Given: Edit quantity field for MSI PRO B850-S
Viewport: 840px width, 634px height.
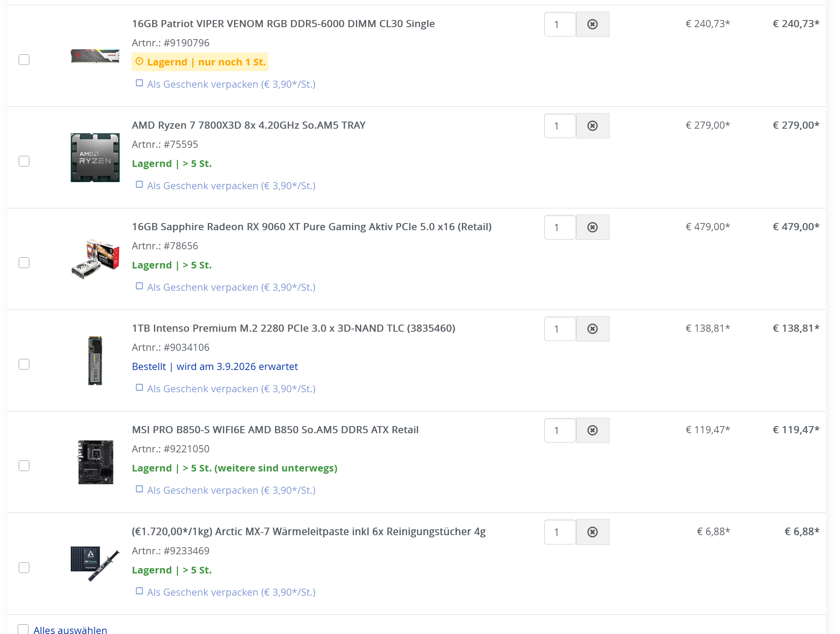Looking at the screenshot, I should [560, 430].
